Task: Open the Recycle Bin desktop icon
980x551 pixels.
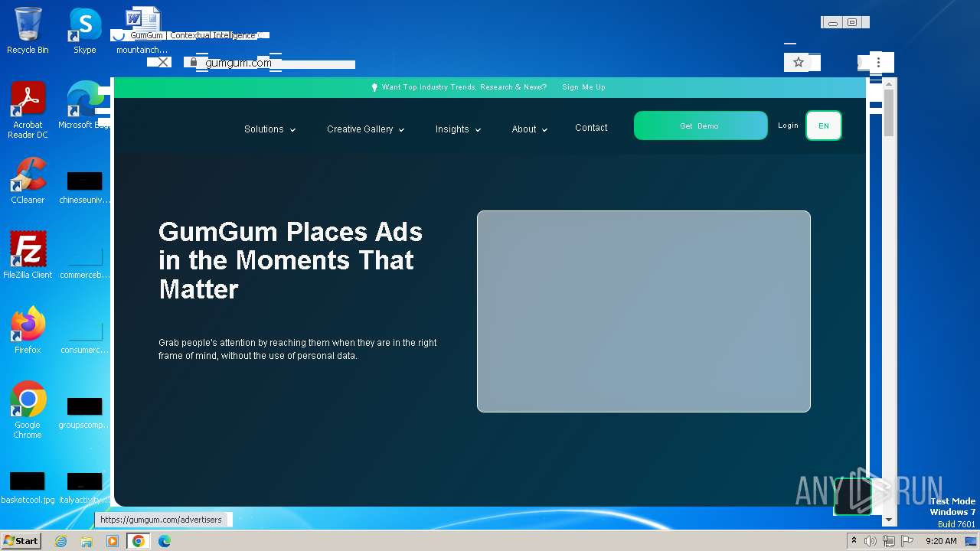Action: pos(28,31)
